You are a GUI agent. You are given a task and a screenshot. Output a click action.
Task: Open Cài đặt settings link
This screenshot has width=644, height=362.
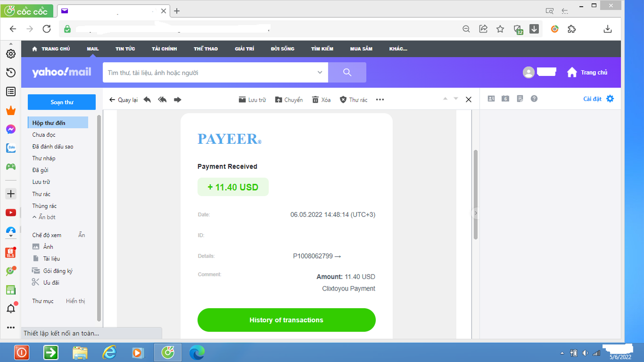599,99
